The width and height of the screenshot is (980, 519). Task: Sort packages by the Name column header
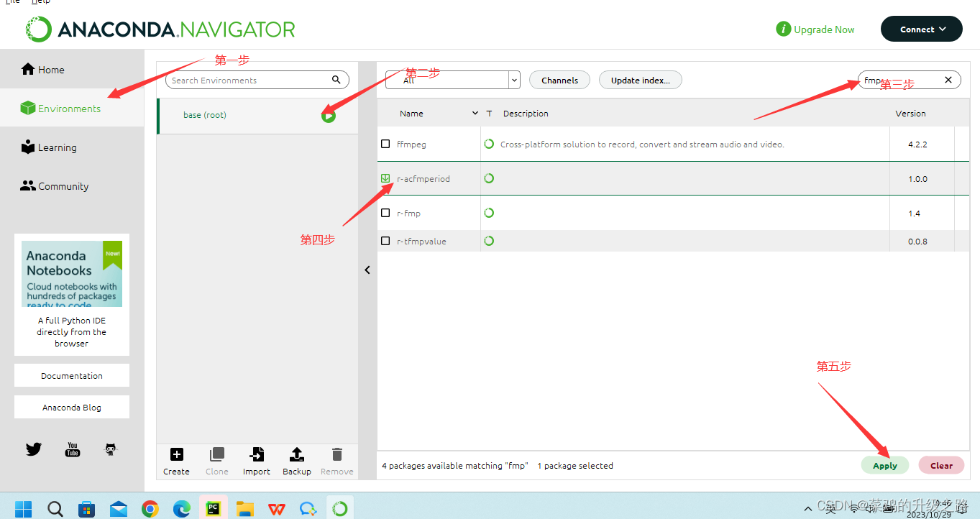tap(411, 114)
